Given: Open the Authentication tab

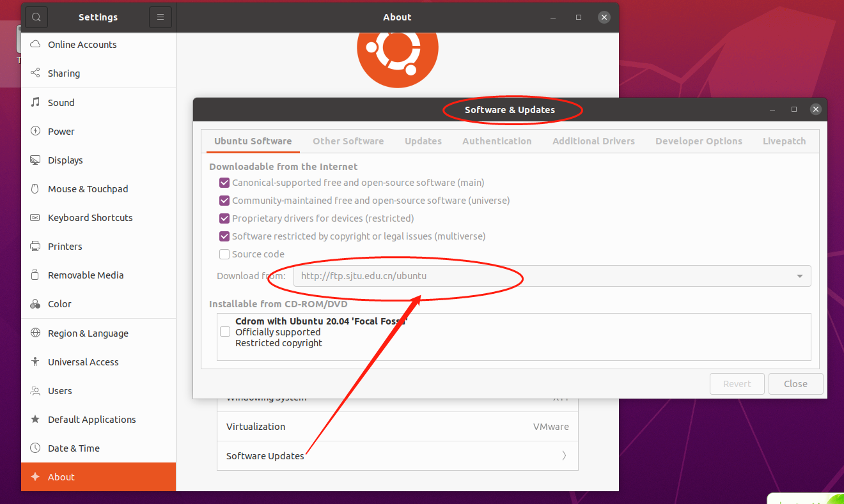Looking at the screenshot, I should coord(497,141).
